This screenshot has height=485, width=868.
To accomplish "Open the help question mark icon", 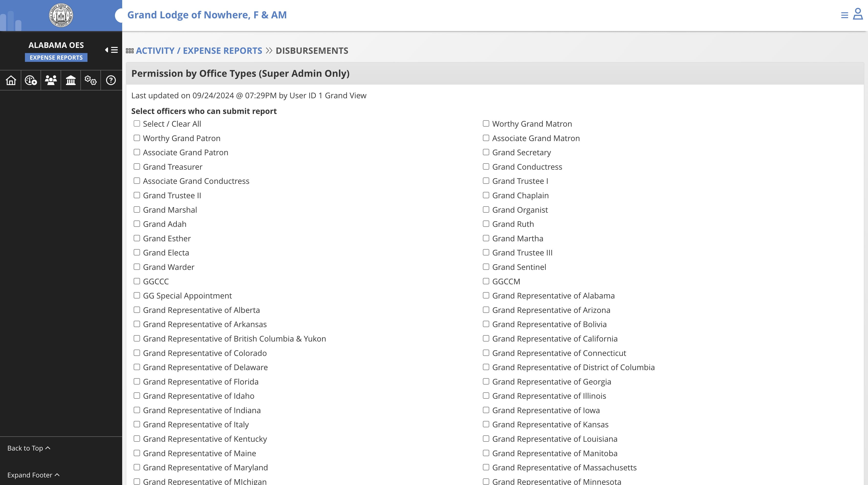I will tap(111, 80).
